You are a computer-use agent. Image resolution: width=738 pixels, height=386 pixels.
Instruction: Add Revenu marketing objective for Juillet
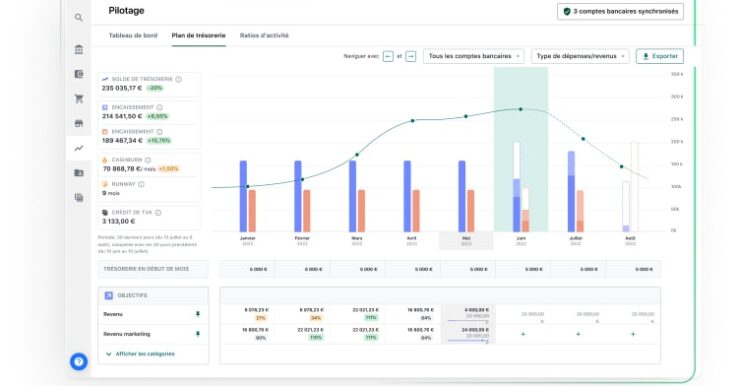point(578,334)
